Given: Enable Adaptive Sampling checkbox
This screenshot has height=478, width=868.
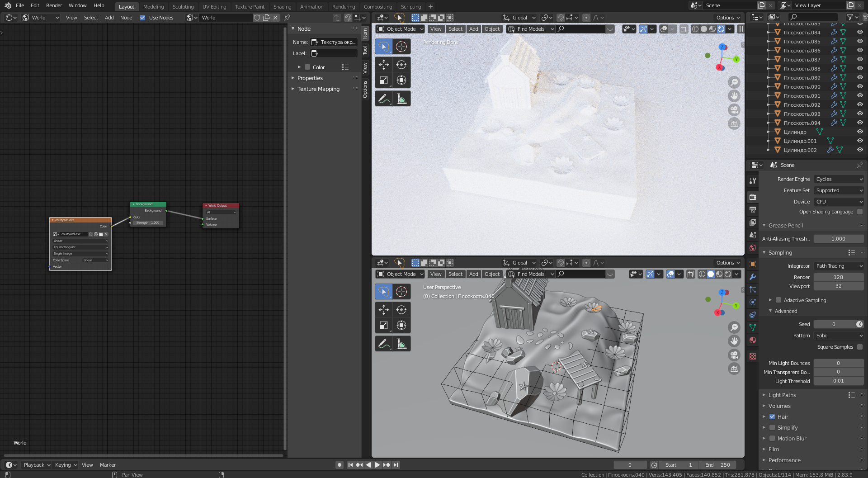Looking at the screenshot, I should (x=778, y=300).
